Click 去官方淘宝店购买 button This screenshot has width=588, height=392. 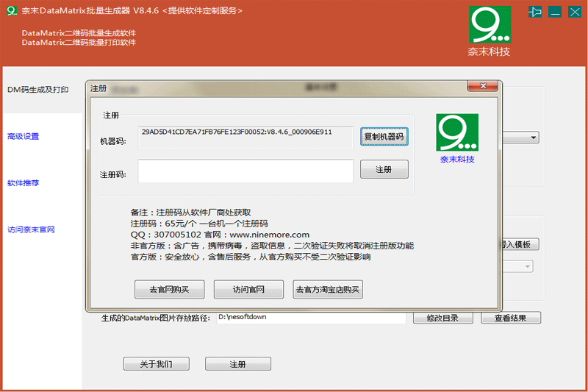coord(328,289)
